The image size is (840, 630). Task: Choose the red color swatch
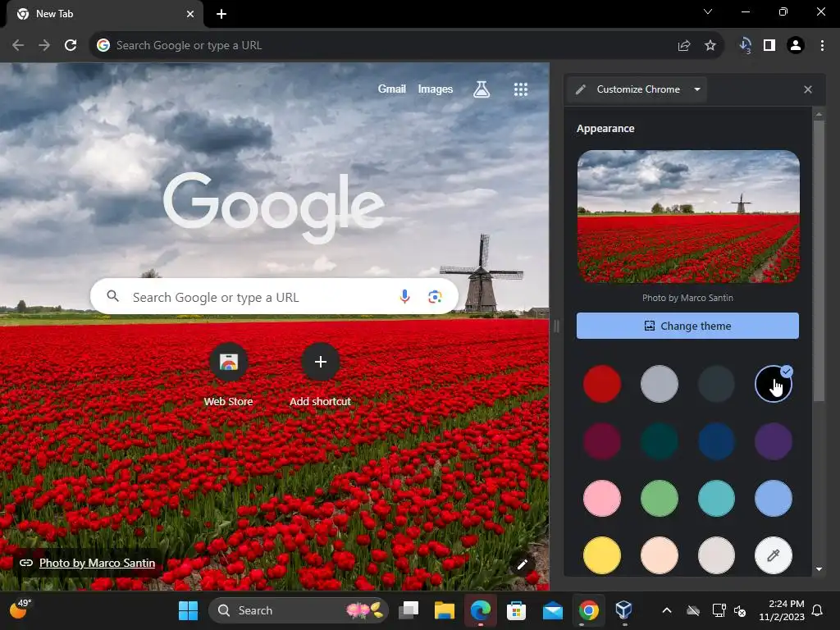coord(602,384)
